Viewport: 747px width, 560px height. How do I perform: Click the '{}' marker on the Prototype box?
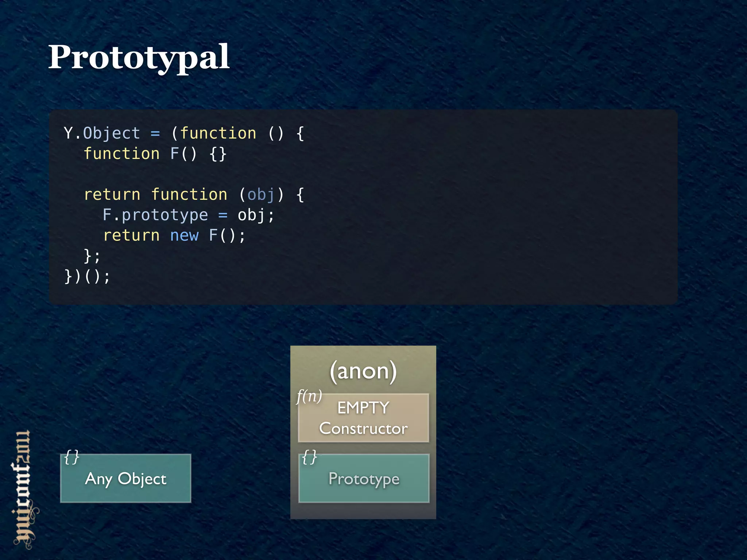point(310,457)
